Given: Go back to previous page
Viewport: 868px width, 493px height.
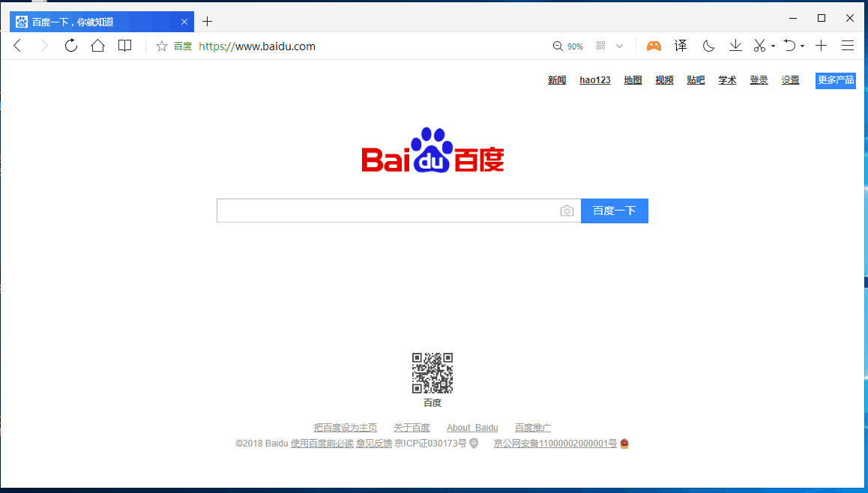Looking at the screenshot, I should click(17, 46).
